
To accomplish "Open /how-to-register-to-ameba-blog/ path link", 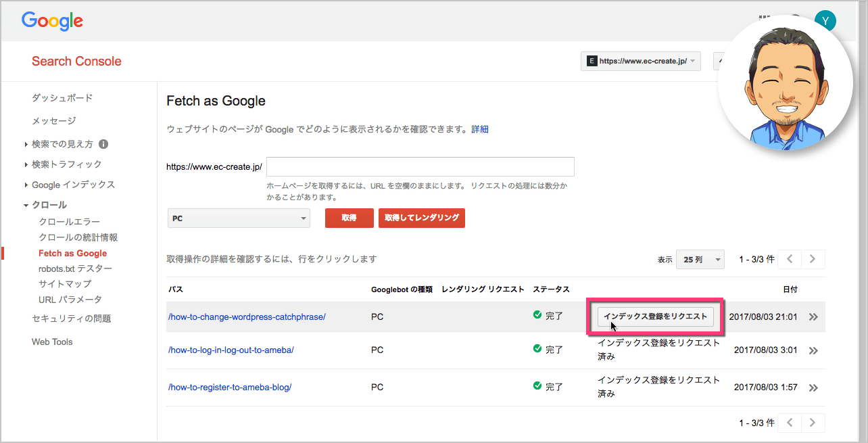I will point(230,388).
